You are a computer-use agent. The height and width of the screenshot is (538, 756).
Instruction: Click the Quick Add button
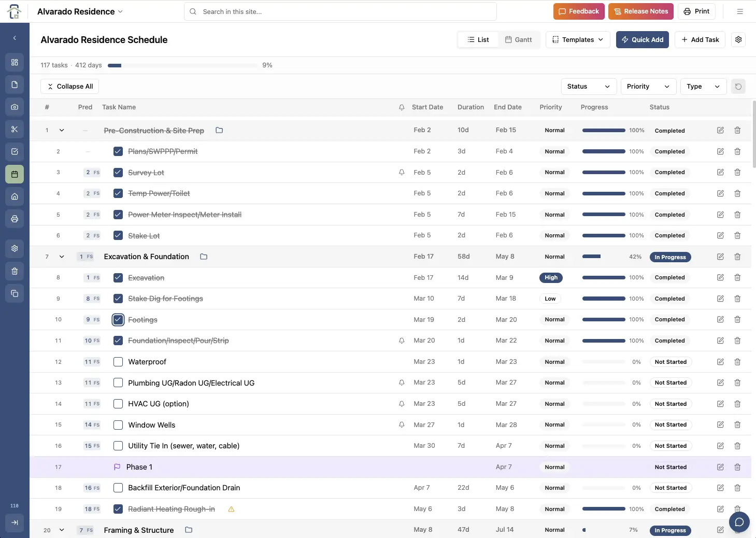642,39
